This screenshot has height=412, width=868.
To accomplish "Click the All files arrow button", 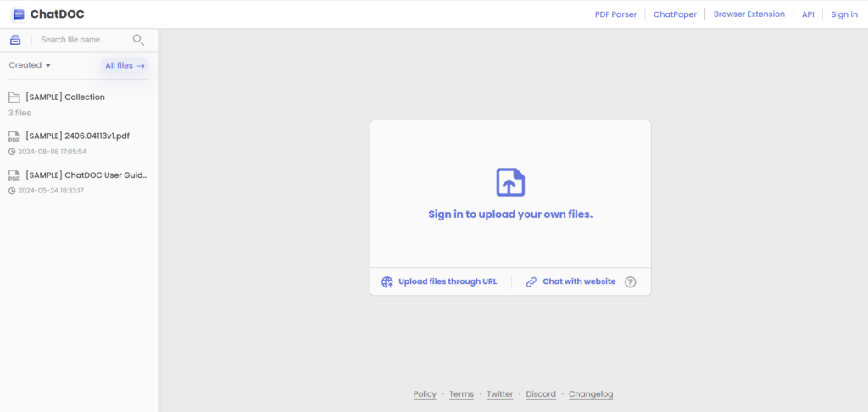I will click(x=125, y=65).
